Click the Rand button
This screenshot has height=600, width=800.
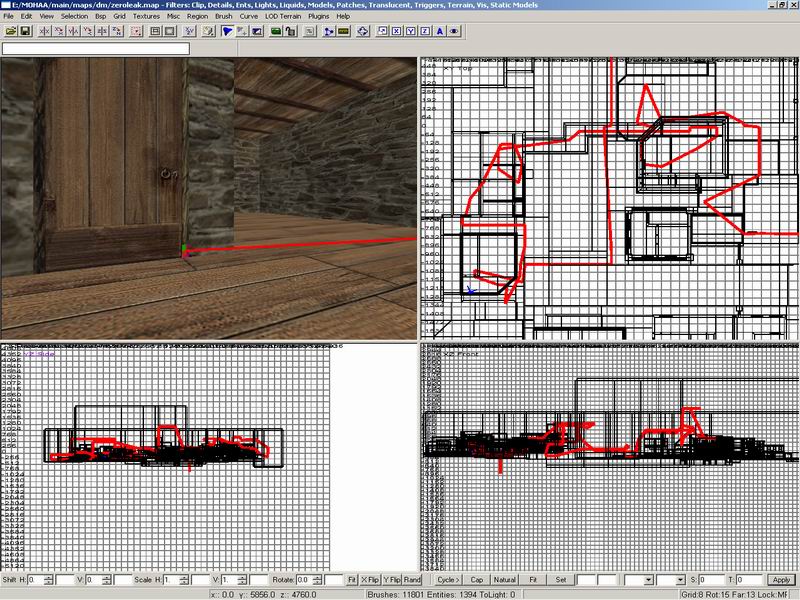point(412,580)
